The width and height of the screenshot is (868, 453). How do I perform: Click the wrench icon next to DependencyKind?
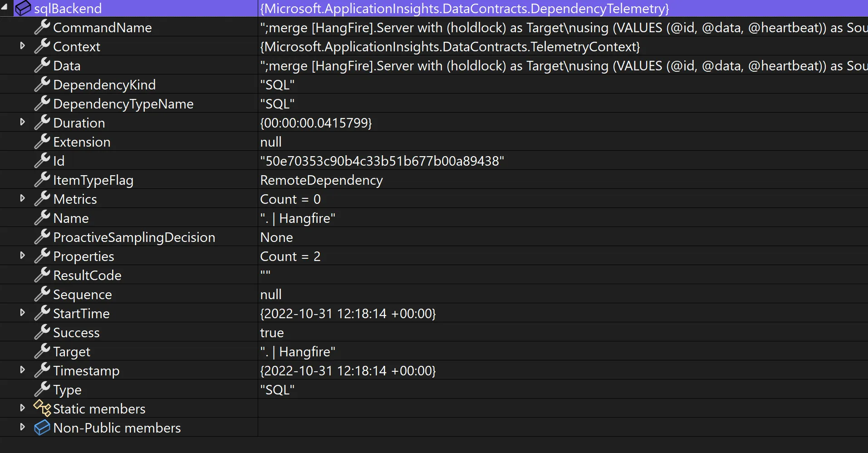coord(42,84)
